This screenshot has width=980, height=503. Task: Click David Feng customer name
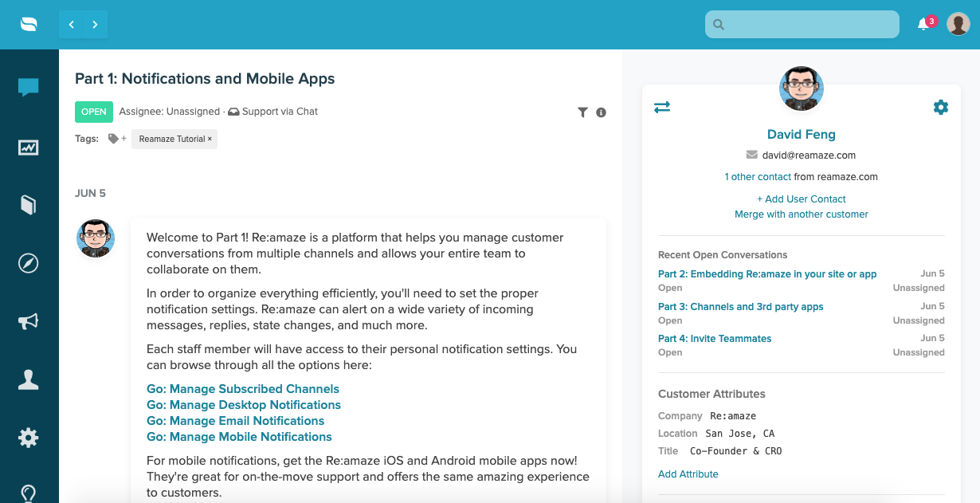coord(802,134)
